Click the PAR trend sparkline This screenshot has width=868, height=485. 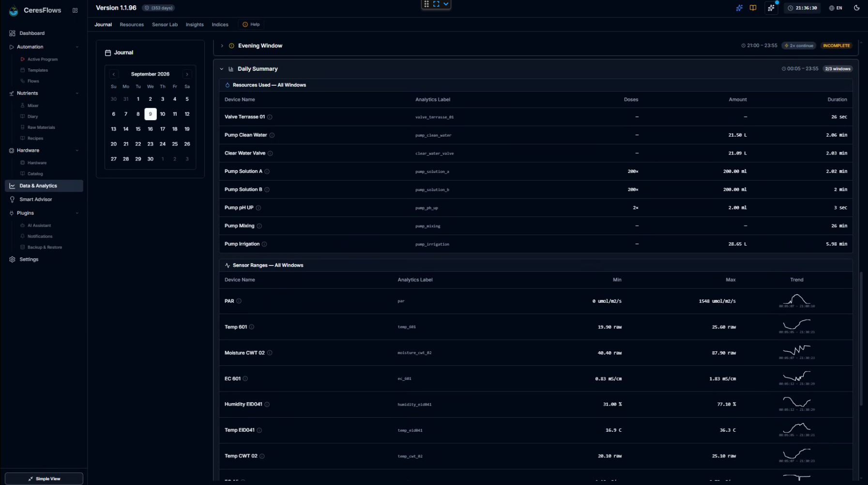click(797, 300)
